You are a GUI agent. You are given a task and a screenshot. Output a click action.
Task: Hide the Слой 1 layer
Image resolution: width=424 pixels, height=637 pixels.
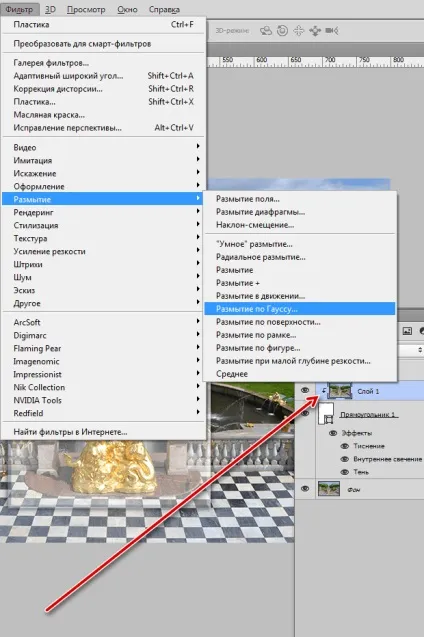(x=305, y=390)
